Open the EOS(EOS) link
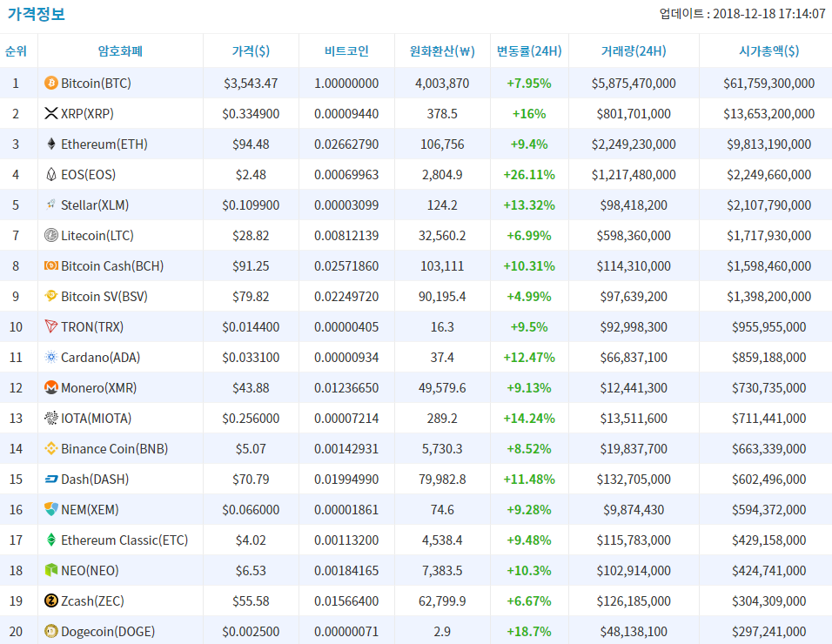Screen dimensions: 832x644 pos(89,175)
